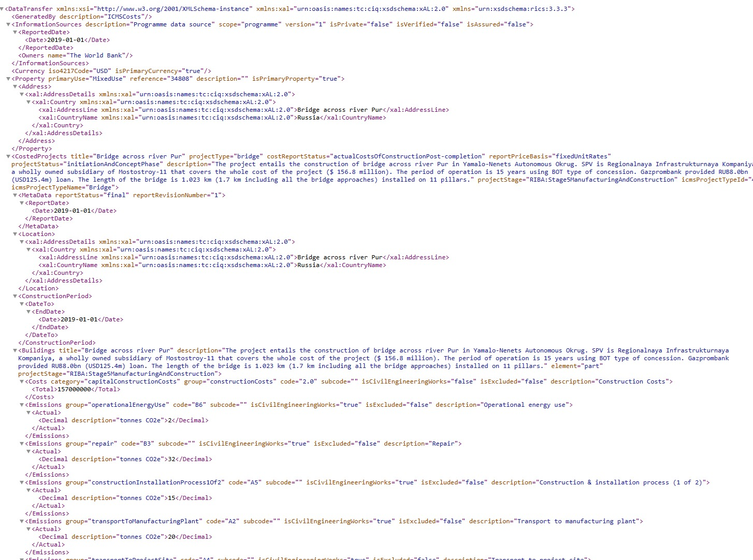The height and width of the screenshot is (560, 753).
Task: Click the closing Property tag
Action: click(x=32, y=149)
